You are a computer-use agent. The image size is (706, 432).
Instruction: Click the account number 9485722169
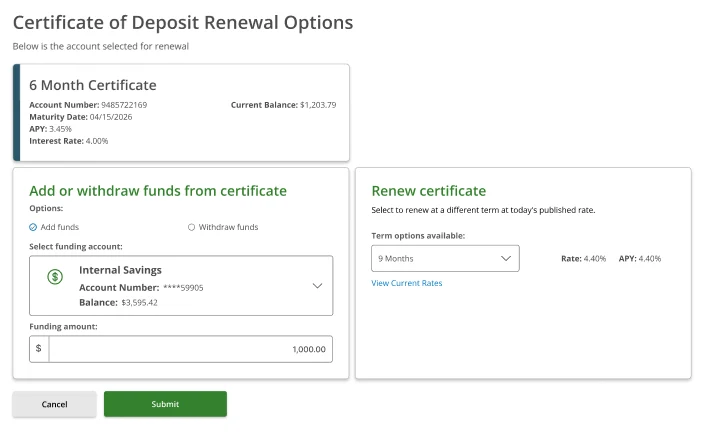124,105
